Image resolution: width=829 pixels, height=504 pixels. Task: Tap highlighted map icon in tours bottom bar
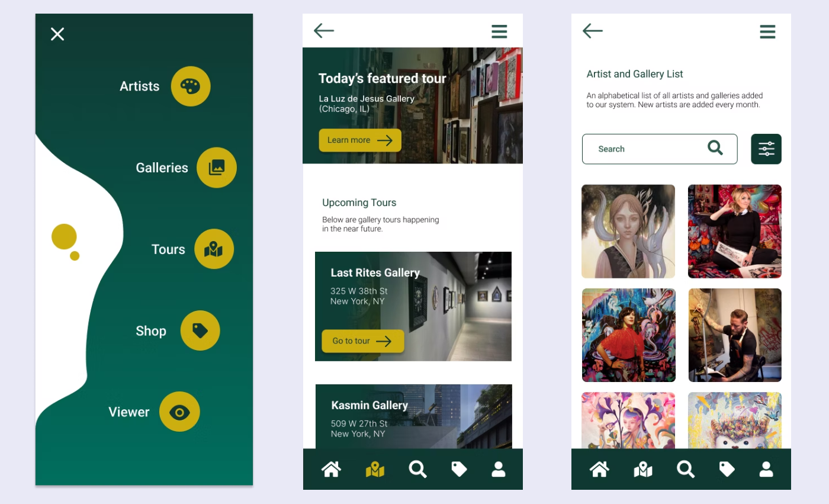click(375, 470)
